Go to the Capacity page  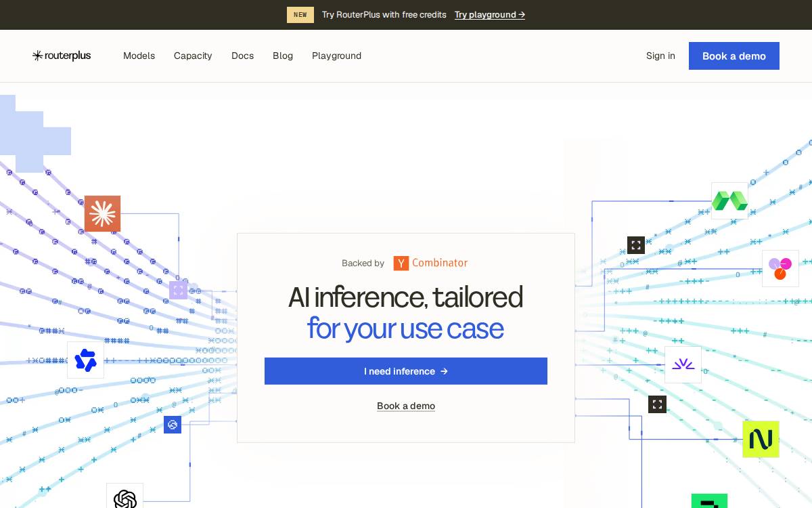point(193,56)
